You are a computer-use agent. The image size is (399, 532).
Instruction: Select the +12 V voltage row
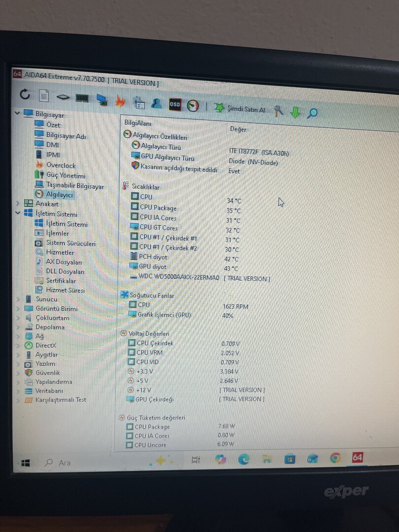[196, 390]
